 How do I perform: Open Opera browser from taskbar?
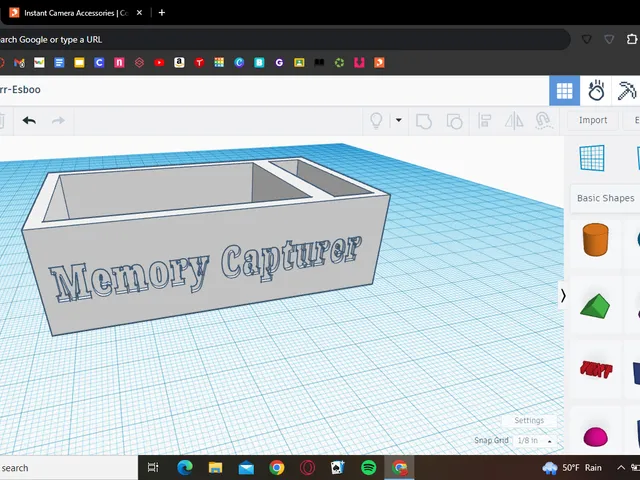tap(307, 467)
